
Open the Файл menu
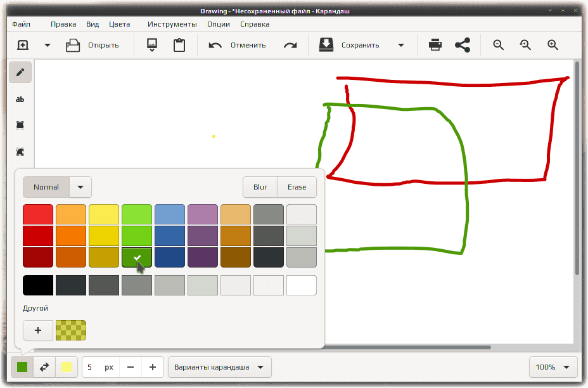pos(21,24)
